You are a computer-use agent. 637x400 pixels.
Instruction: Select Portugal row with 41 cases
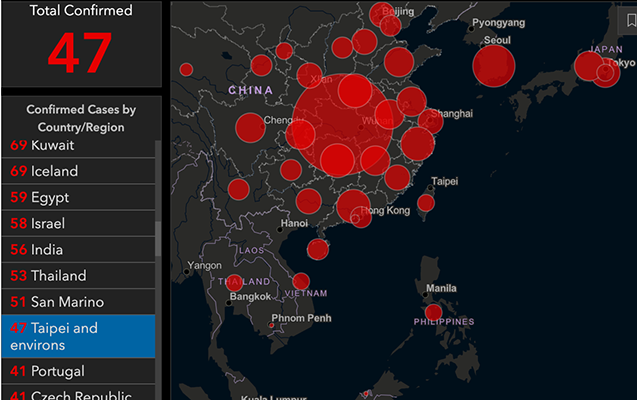78,371
